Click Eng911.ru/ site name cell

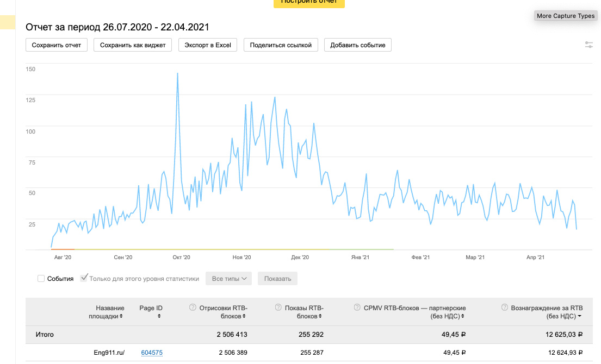(109, 353)
